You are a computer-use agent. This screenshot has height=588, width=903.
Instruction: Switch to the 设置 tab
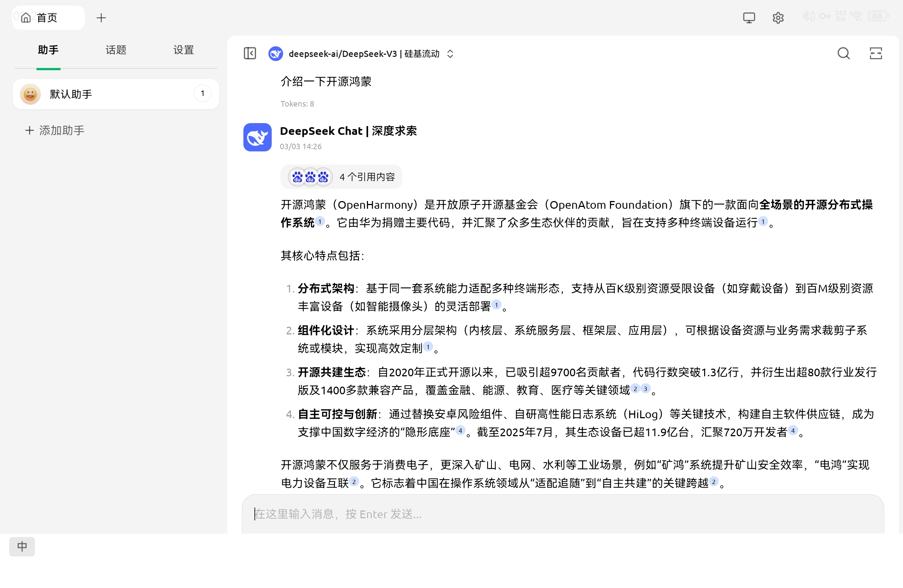click(x=183, y=50)
